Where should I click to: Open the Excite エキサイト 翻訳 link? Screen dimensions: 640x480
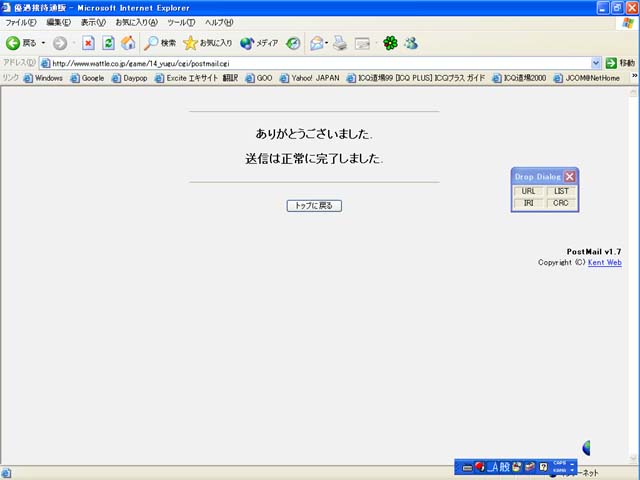196,78
